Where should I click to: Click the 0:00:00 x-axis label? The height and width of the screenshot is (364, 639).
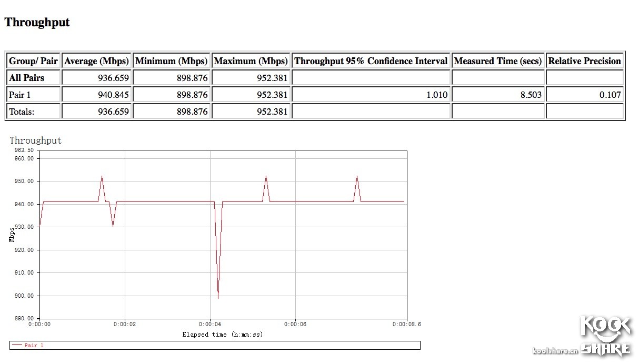[x=39, y=324]
